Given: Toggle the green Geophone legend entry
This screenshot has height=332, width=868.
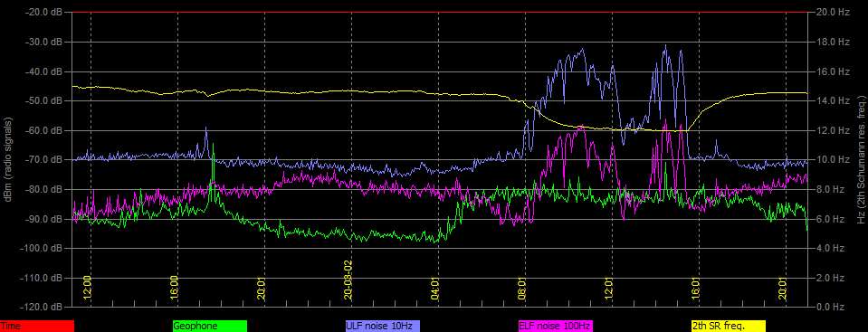Looking at the screenshot, I should coord(210,327).
